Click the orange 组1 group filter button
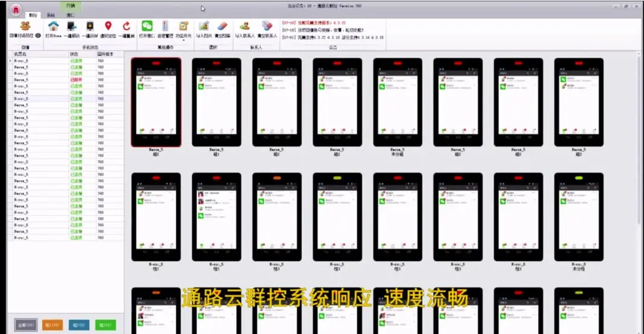Viewport: 644px width, 334px height. tap(52, 325)
